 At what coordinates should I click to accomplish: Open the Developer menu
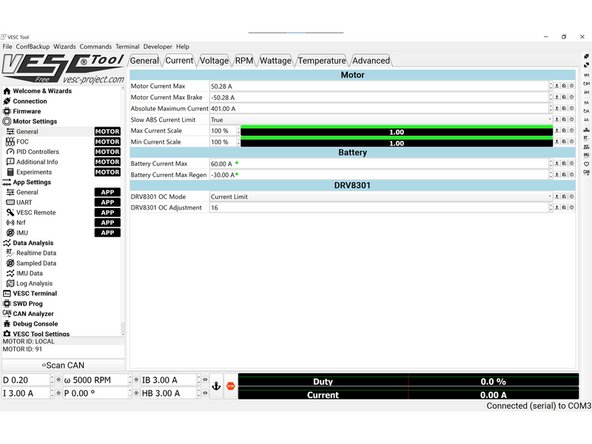[158, 46]
